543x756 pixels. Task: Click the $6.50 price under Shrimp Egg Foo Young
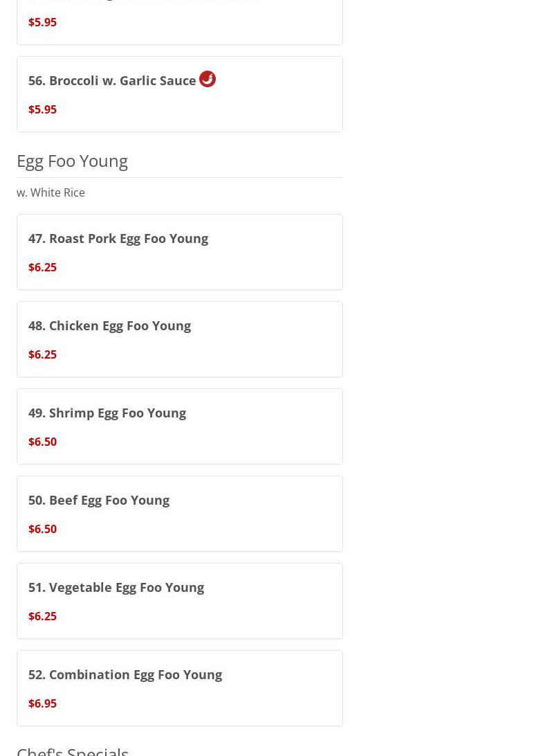click(x=42, y=442)
